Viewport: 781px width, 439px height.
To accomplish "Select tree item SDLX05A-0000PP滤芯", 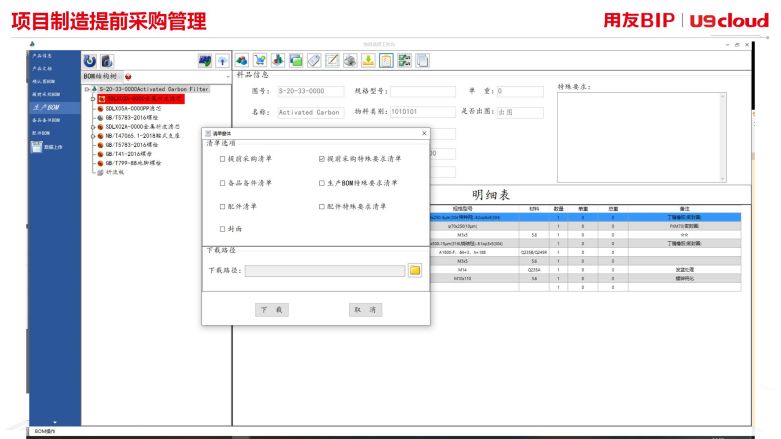I will 133,108.
